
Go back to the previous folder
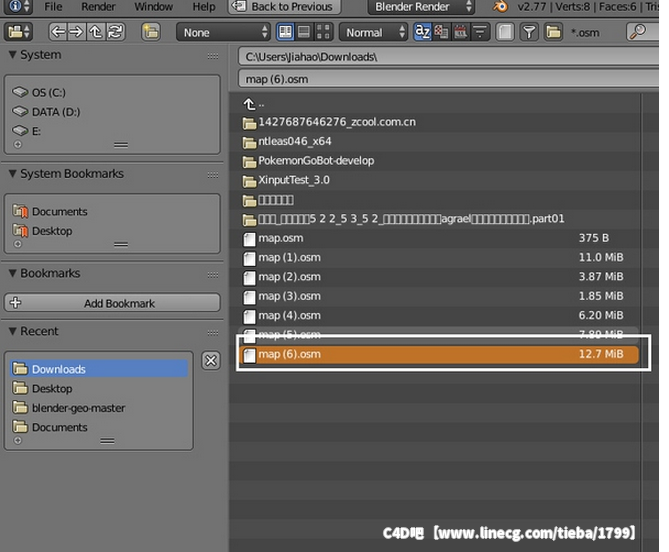pyautogui.click(x=58, y=32)
